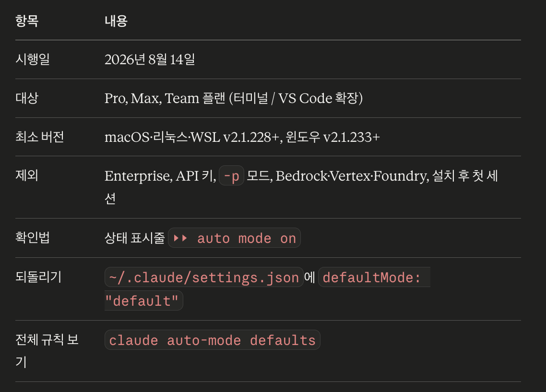Select the 확인법 row label

pyautogui.click(x=32, y=238)
